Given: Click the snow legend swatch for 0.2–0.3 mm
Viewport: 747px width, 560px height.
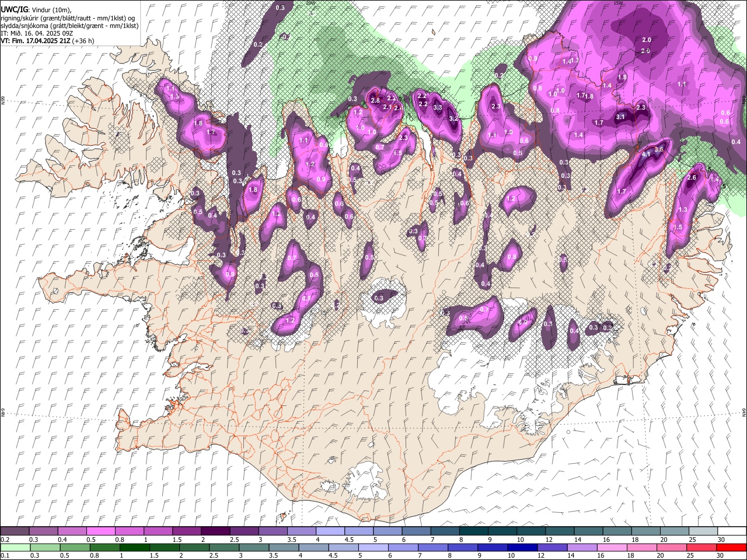Looking at the screenshot, I should [15, 531].
